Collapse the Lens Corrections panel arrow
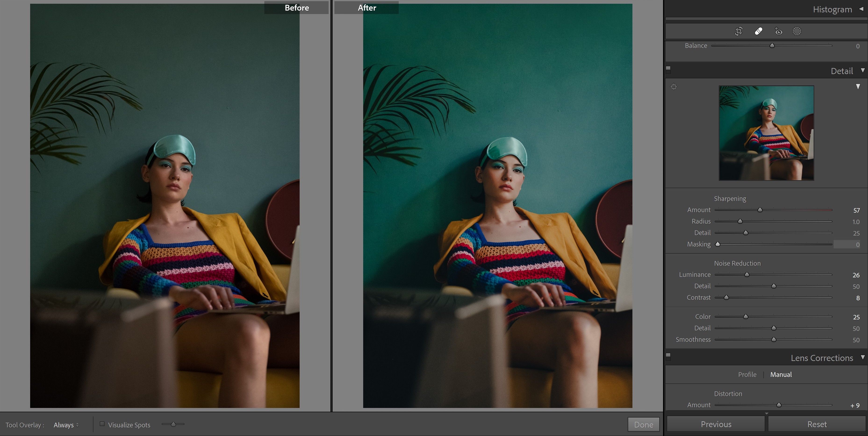Screen dimensions: 868x436 pyautogui.click(x=863, y=357)
